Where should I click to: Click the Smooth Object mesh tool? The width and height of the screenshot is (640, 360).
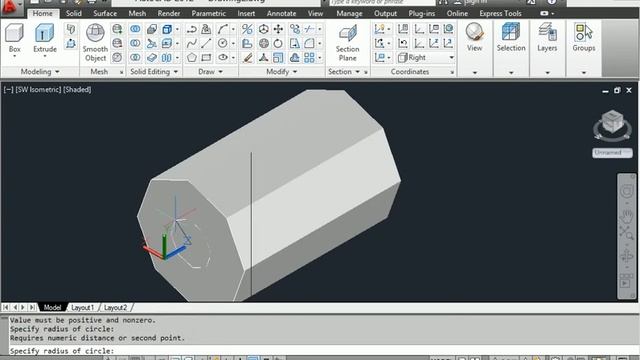[95, 42]
